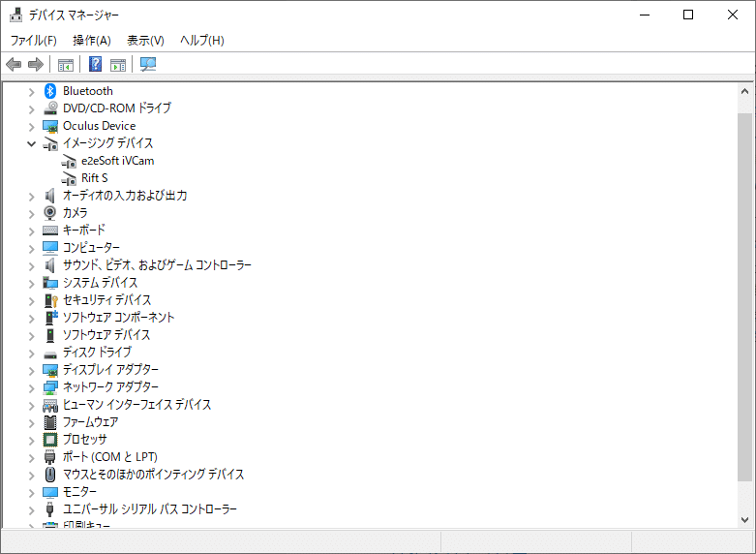
Task: Click the Oculus Device icon
Action: pyautogui.click(x=50, y=126)
